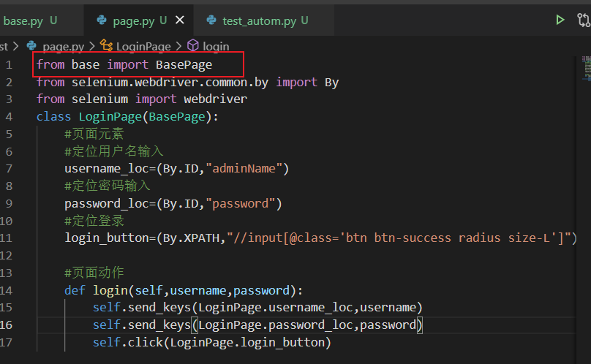Click LoginPage.password_loc on line 16
This screenshot has width=591, height=364.
tap(276, 325)
